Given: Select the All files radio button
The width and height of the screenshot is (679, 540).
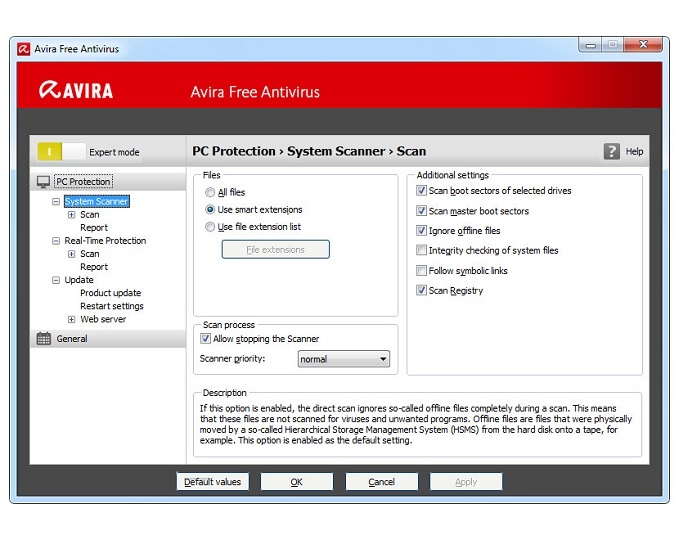Looking at the screenshot, I should tap(210, 192).
